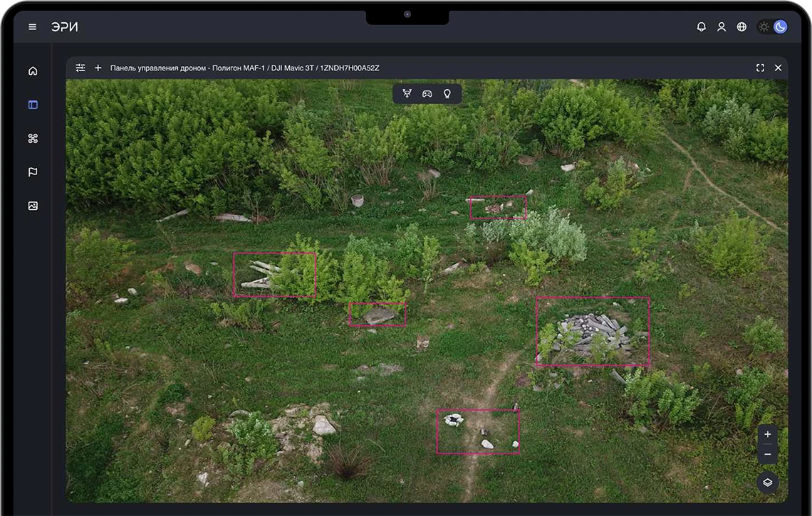Zoom in with the plus button

(x=767, y=434)
